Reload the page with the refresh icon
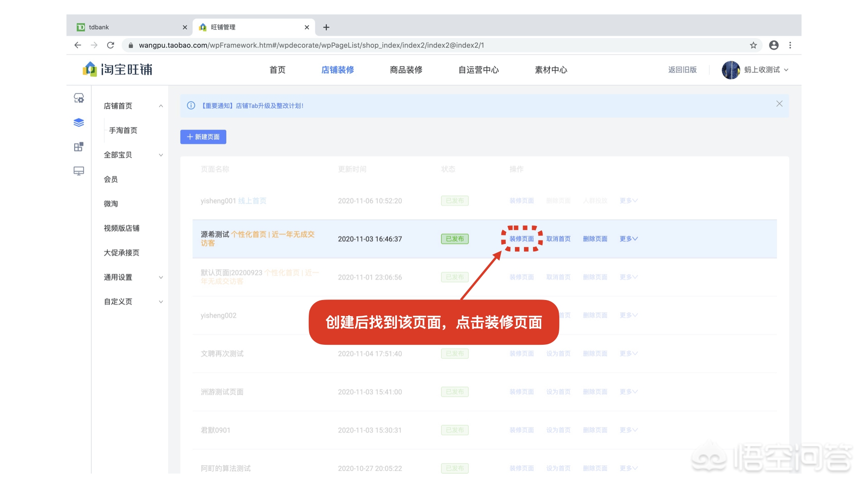The height and width of the screenshot is (488, 868). pyautogui.click(x=111, y=45)
